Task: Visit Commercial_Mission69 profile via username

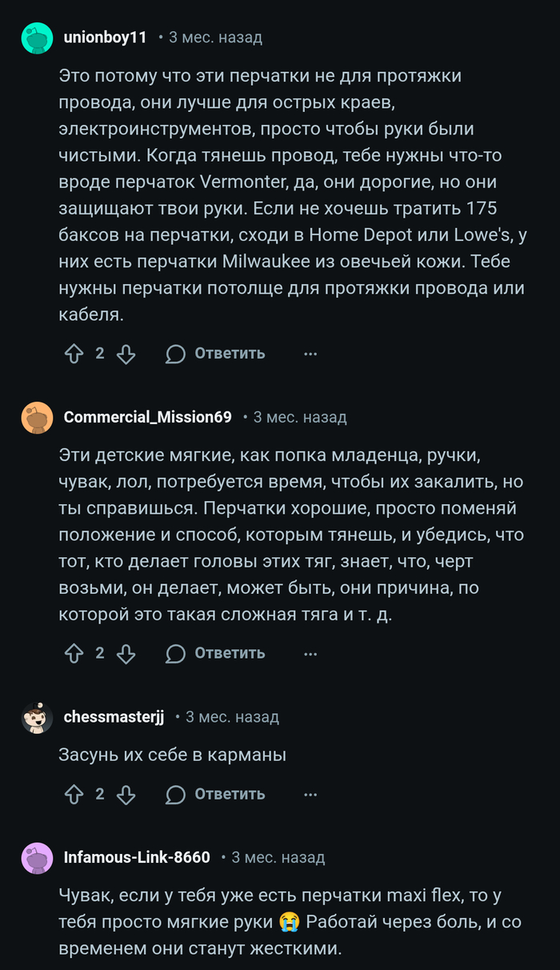Action: 147,418
